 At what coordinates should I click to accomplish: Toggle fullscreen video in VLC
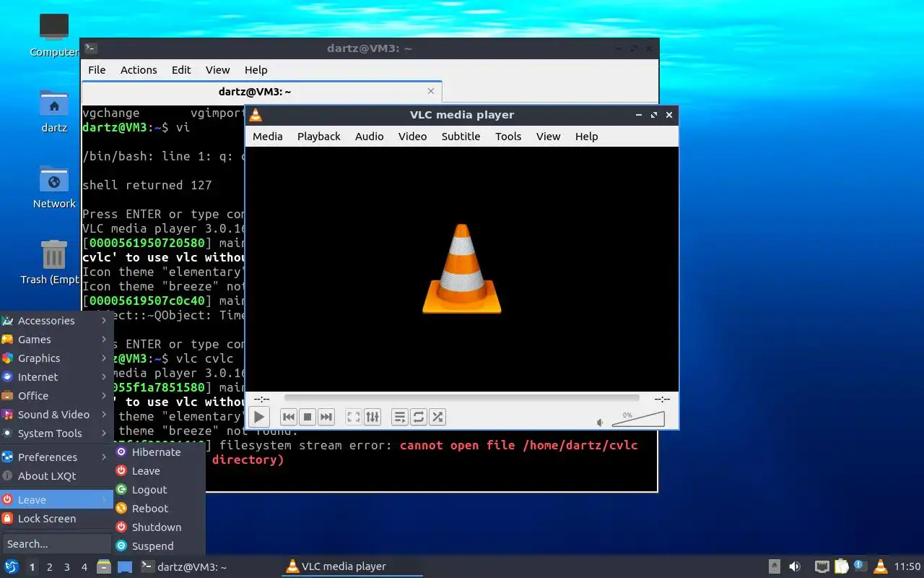353,417
